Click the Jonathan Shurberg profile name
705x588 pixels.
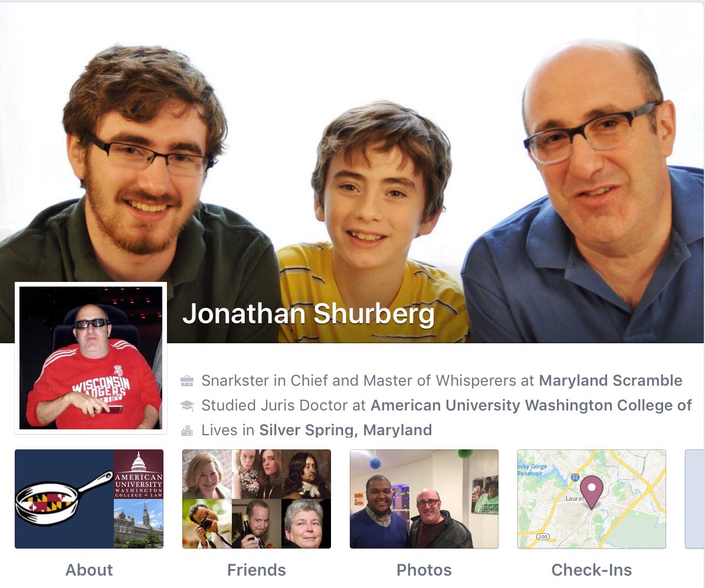[309, 313]
